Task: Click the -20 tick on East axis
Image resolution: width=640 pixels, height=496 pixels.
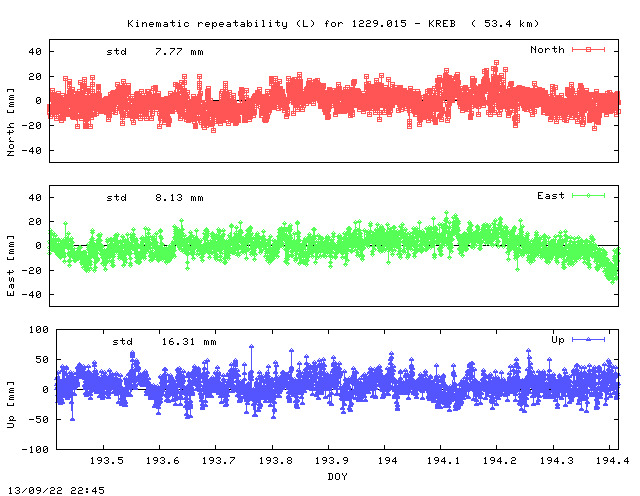Action: (31, 270)
